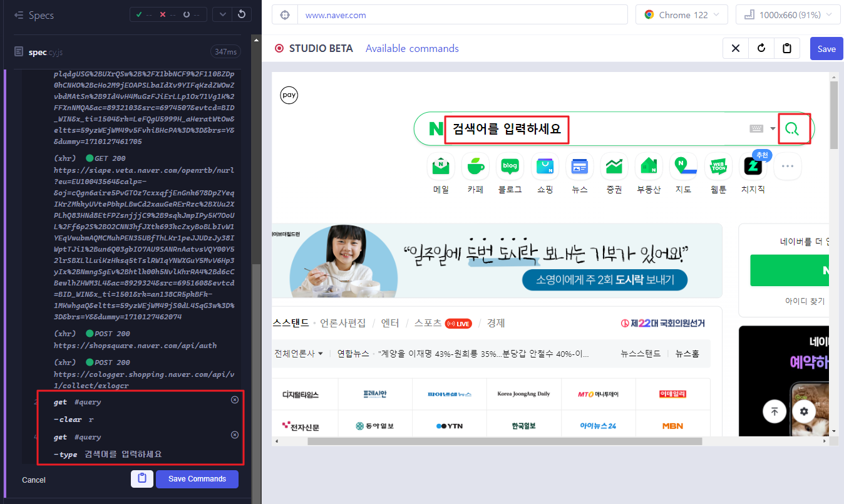Open the 쇼핑 (Shopping) shortcut icon
Screen dimensions: 844x504
pos(545,166)
